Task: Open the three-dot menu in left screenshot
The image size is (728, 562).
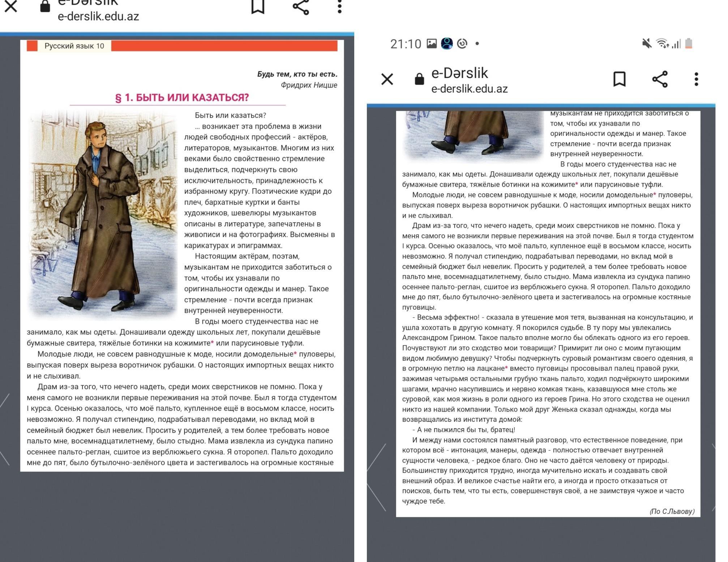Action: [339, 7]
